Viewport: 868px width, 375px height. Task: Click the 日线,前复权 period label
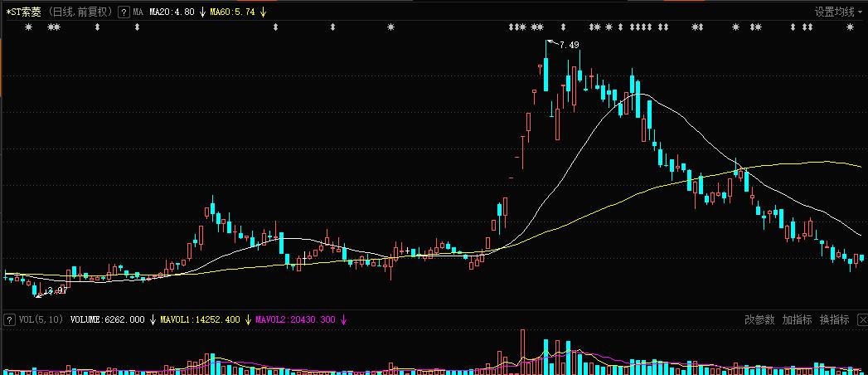pos(80,12)
